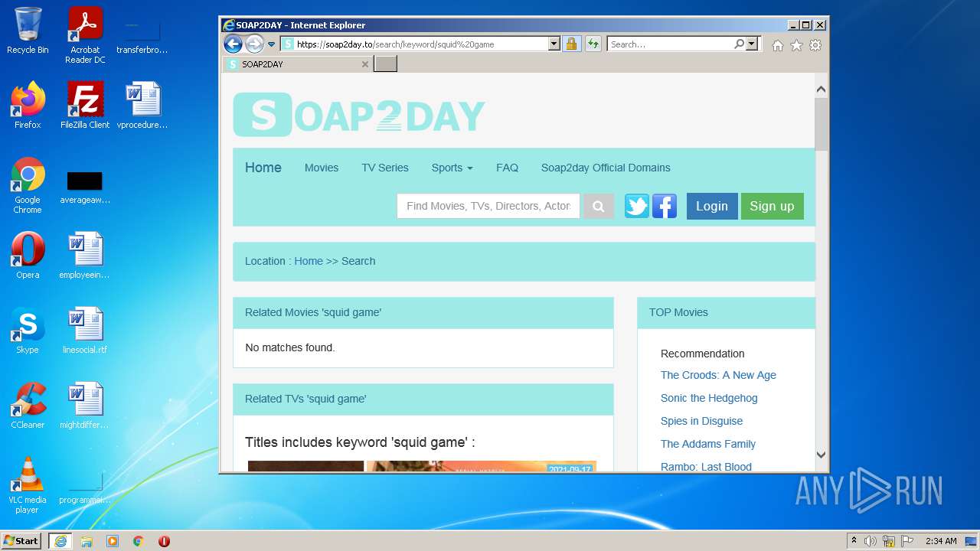Select the Recycle Bin desktop icon

(28, 31)
